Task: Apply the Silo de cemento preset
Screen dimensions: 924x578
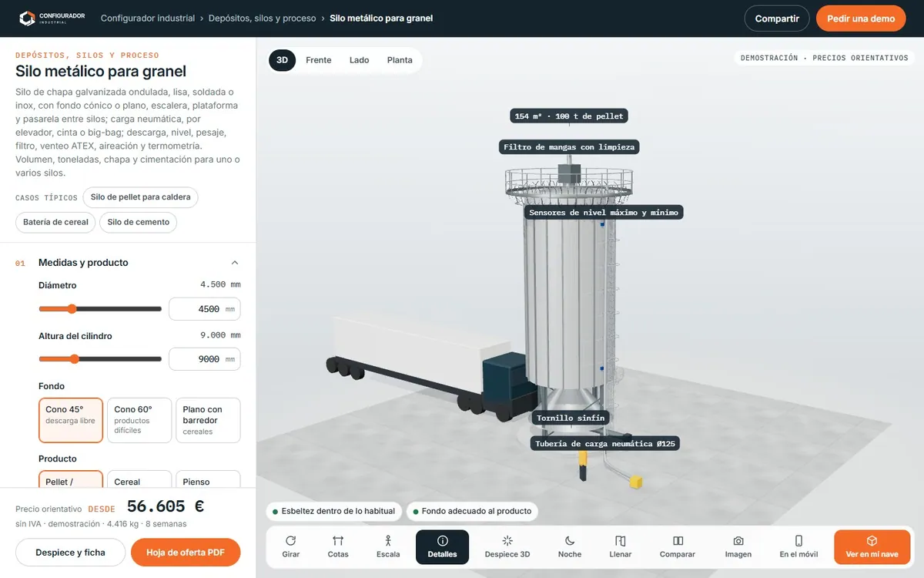Action: tap(139, 223)
